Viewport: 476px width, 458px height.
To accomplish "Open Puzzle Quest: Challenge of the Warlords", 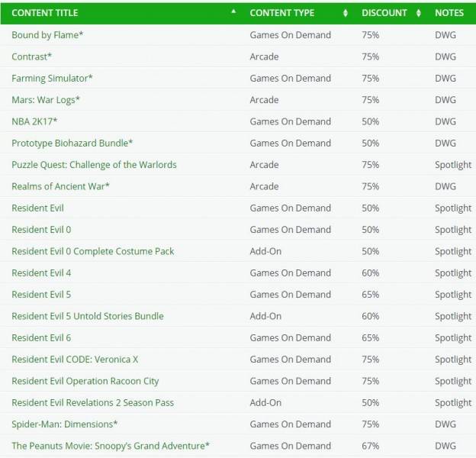I will click(94, 165).
